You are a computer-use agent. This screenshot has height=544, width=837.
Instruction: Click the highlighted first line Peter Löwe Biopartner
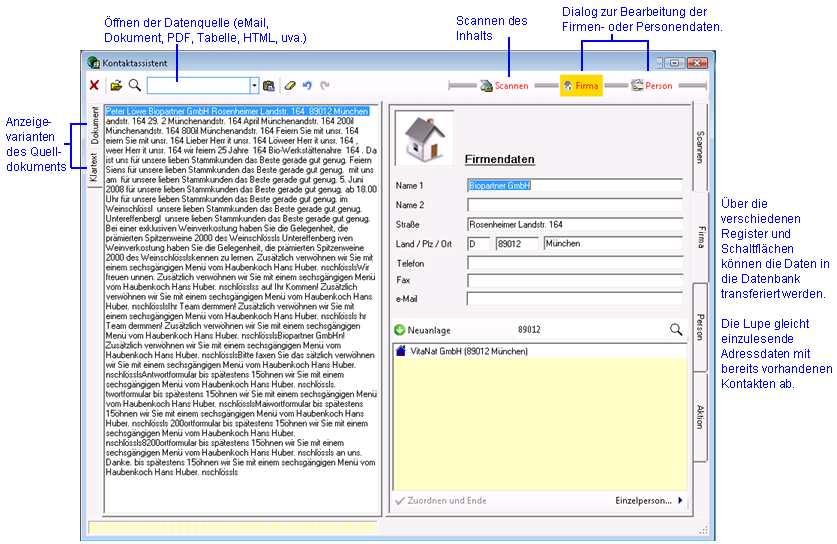237,112
